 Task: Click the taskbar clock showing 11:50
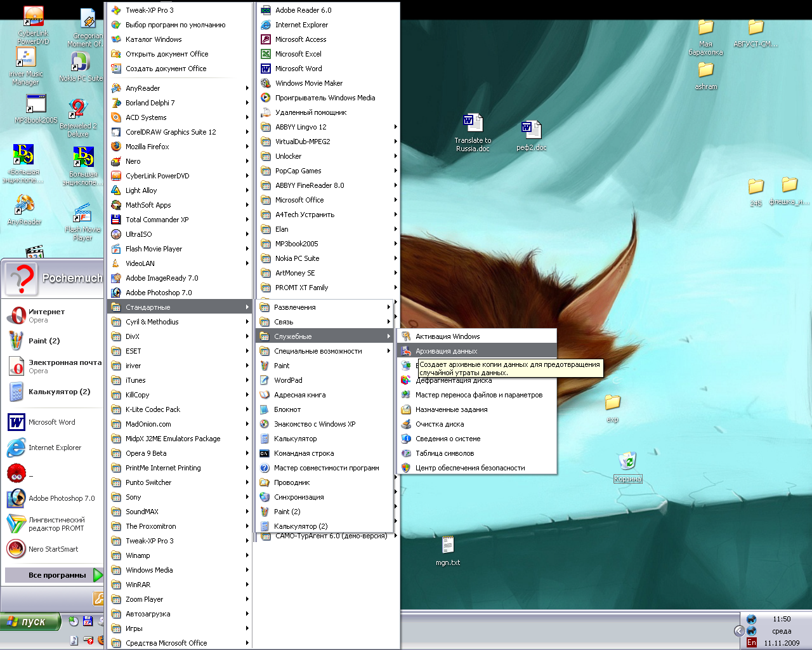(x=782, y=619)
